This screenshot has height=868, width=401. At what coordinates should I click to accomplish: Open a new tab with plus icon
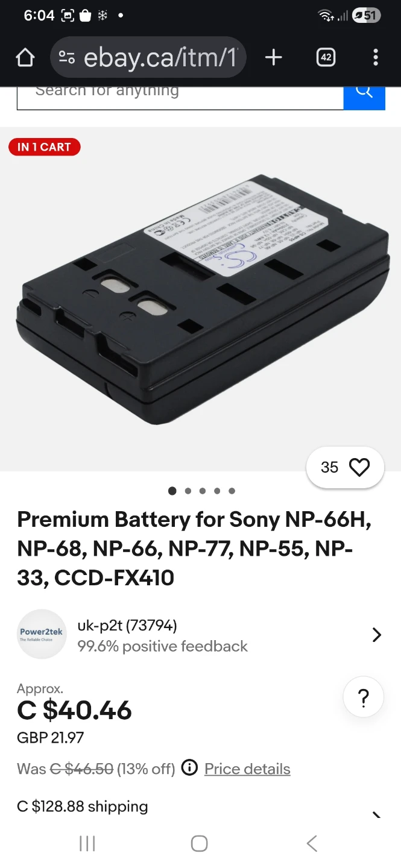pyautogui.click(x=273, y=57)
